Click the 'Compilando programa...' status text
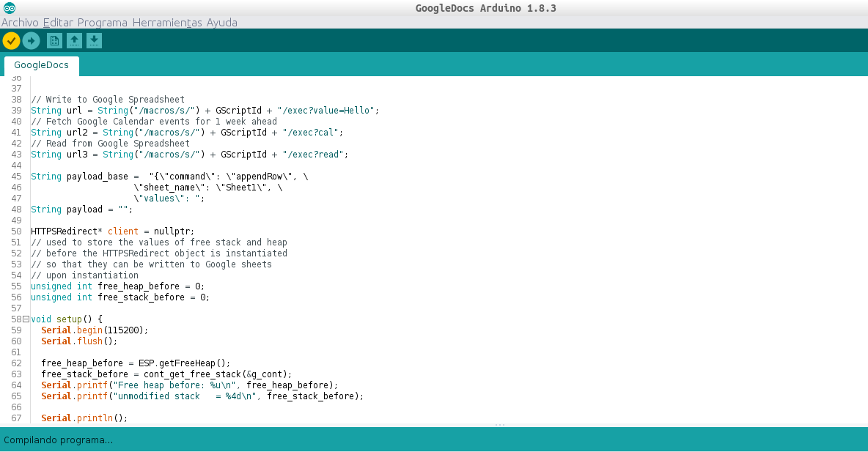The height and width of the screenshot is (452, 868). click(58, 440)
